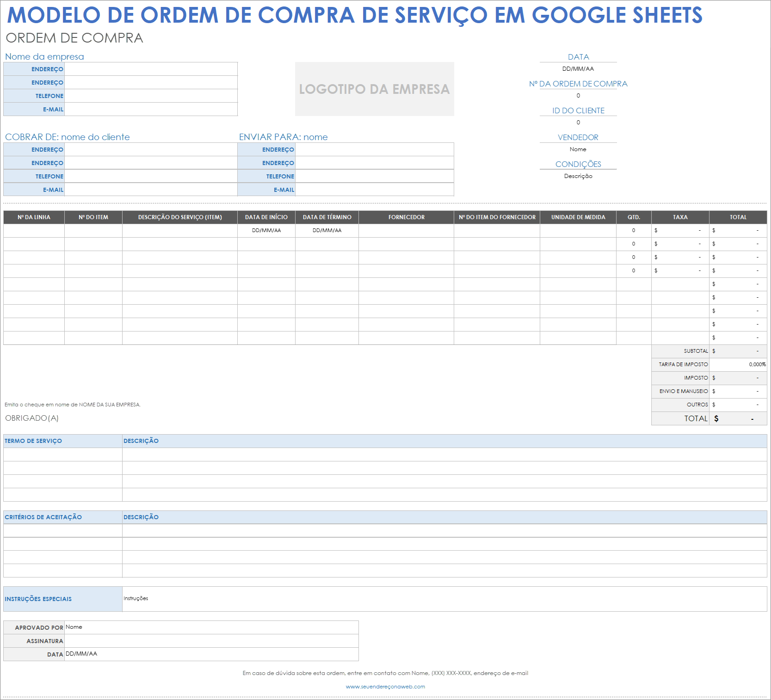Select the DESCRIÇÃO DO SERVIÇO (ITEM) column header

(x=179, y=217)
